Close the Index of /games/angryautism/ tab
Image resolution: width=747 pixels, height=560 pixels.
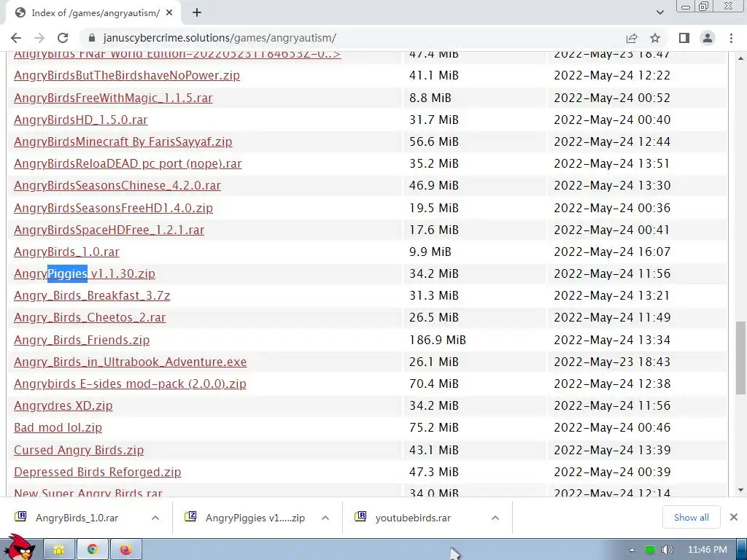pyautogui.click(x=169, y=13)
